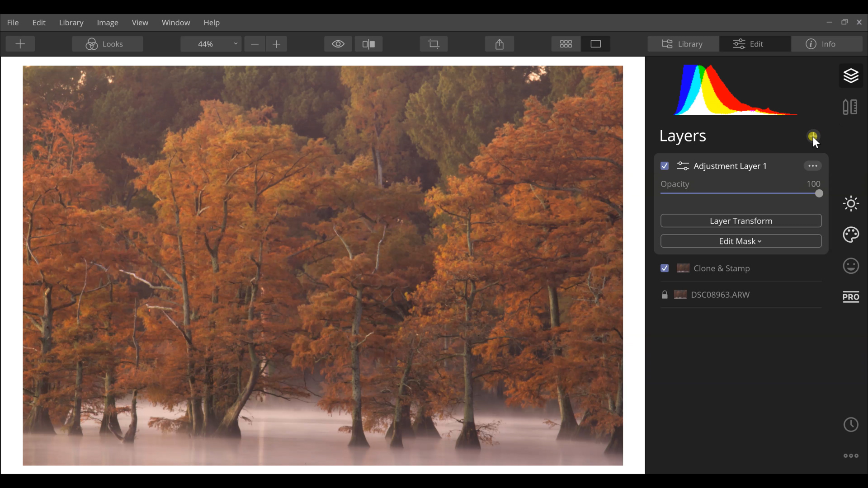
Task: Add a new layer with plus button
Action: pos(813,136)
